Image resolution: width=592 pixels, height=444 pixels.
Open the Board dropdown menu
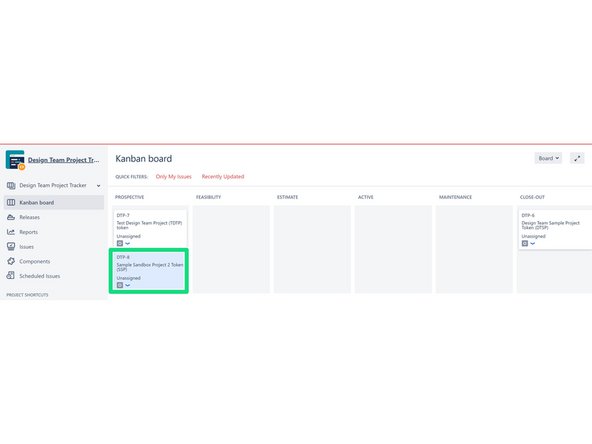pos(548,158)
